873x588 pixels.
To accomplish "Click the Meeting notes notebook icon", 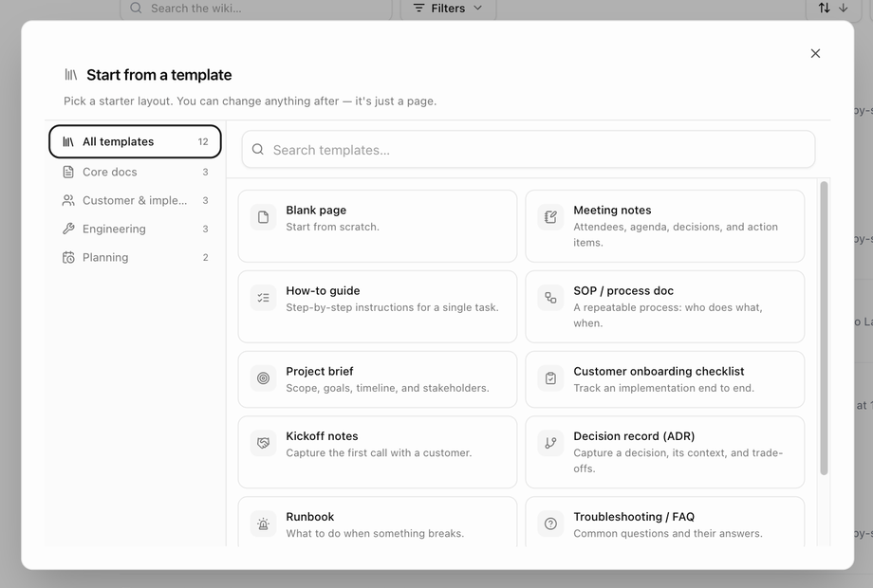I will (x=550, y=217).
